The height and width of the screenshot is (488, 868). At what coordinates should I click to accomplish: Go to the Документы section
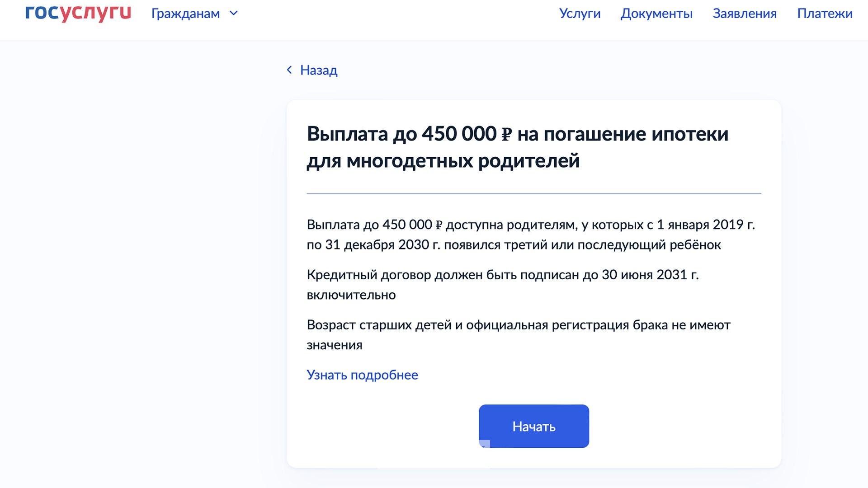(656, 14)
